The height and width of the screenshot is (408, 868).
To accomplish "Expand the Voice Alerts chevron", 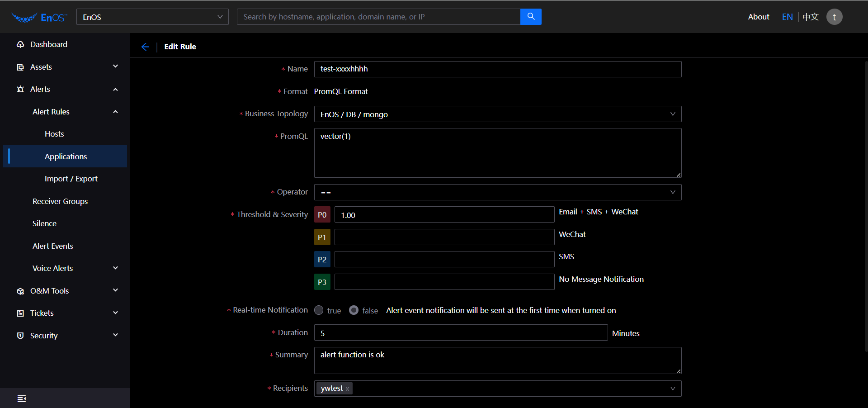I will [x=115, y=268].
